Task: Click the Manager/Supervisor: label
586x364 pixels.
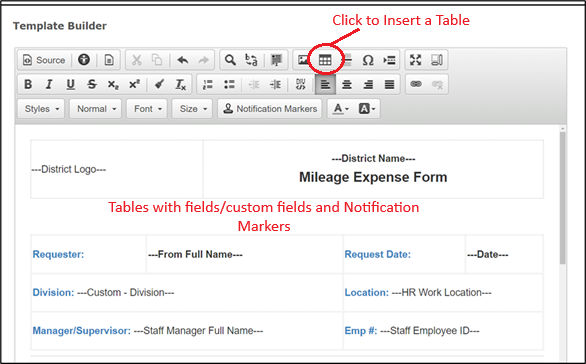Action: pos(81,331)
